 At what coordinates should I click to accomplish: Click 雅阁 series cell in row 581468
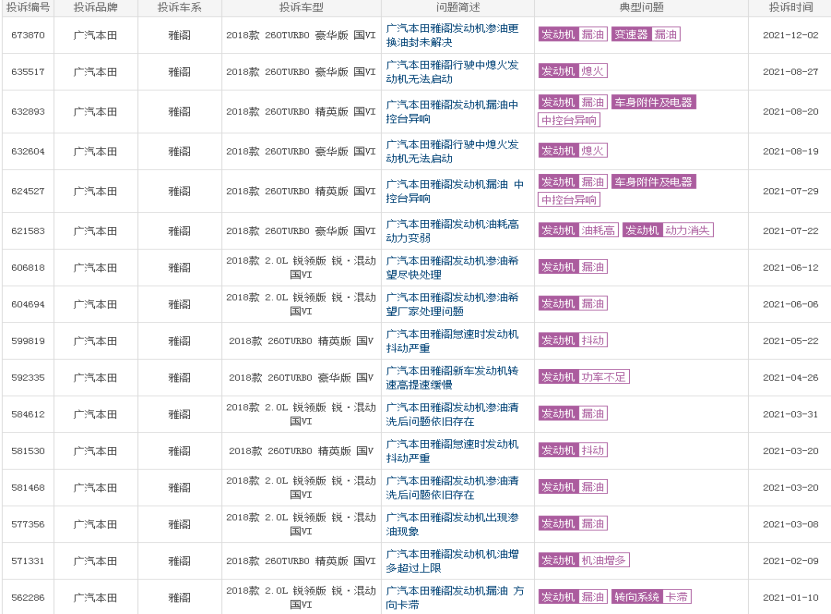(180, 487)
